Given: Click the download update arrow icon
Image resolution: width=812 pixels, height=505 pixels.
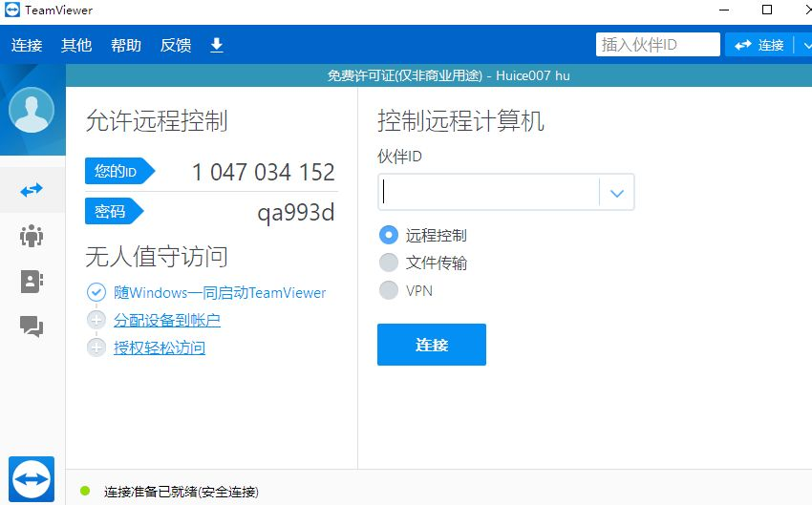Looking at the screenshot, I should 217,45.
